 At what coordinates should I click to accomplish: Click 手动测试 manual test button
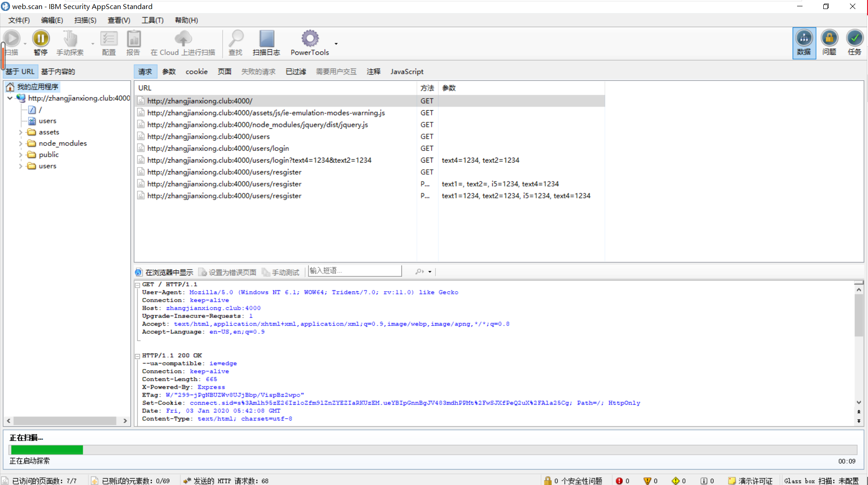click(x=280, y=272)
